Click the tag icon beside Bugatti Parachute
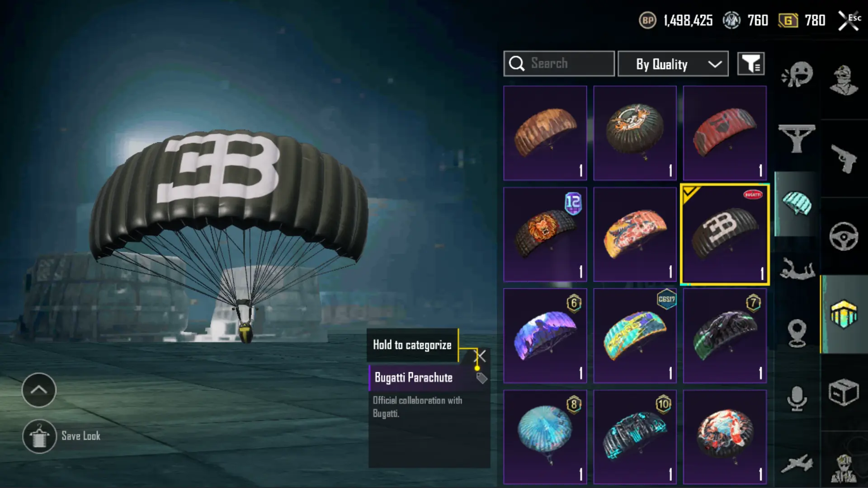Image resolution: width=868 pixels, height=488 pixels. pyautogui.click(x=482, y=378)
